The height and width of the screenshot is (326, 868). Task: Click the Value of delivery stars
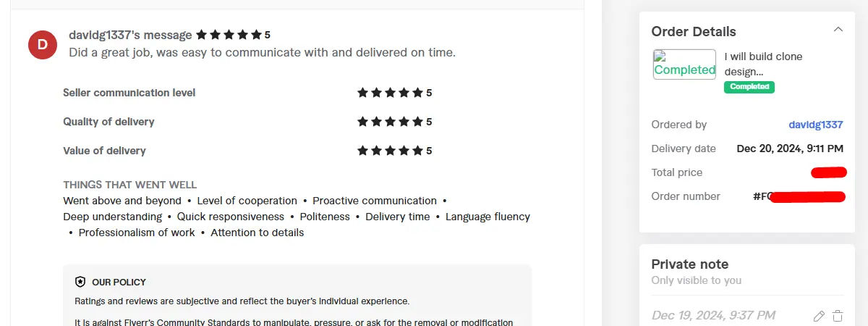pos(390,151)
